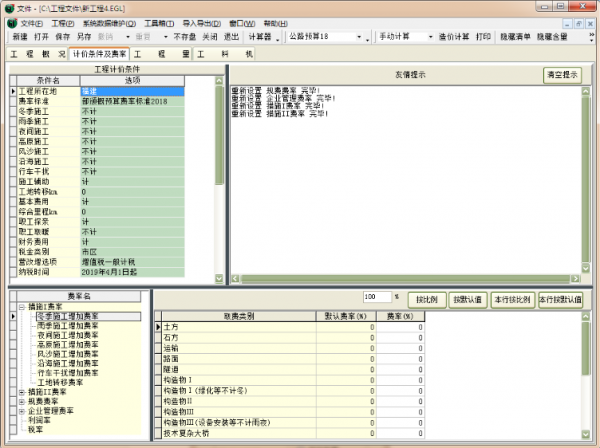Click right arrow of tips panel horizontal scrollbar

(575, 279)
